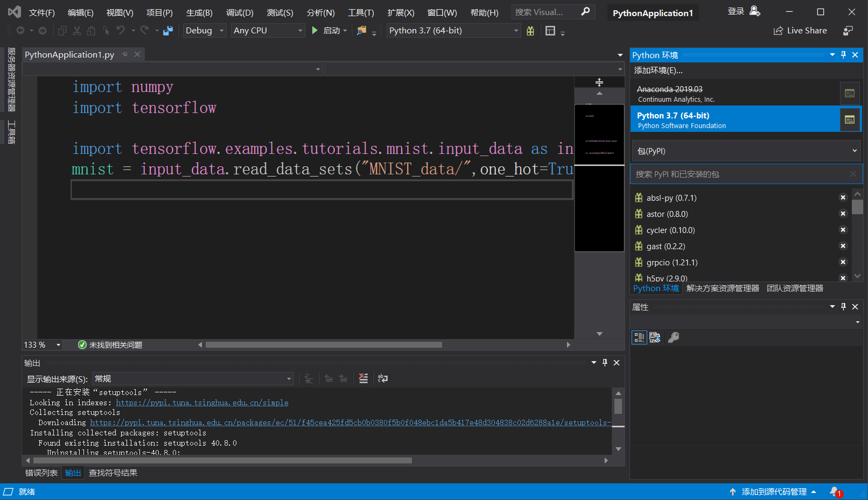Image resolution: width=868 pixels, height=500 pixels.
Task: Click the output panel vertical scrollbar thumb
Action: point(618,406)
